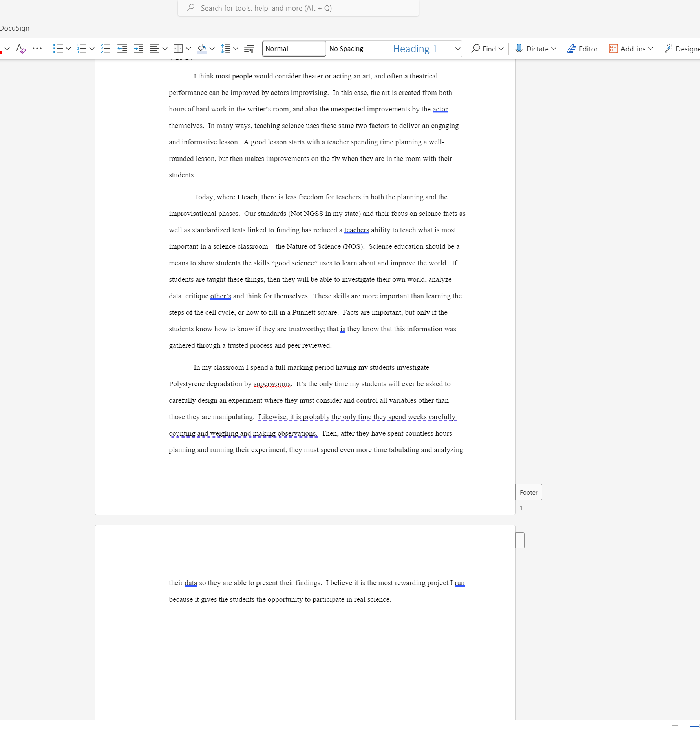This screenshot has width=700, height=732.
Task: Expand Find dropdown arrow
Action: click(501, 49)
